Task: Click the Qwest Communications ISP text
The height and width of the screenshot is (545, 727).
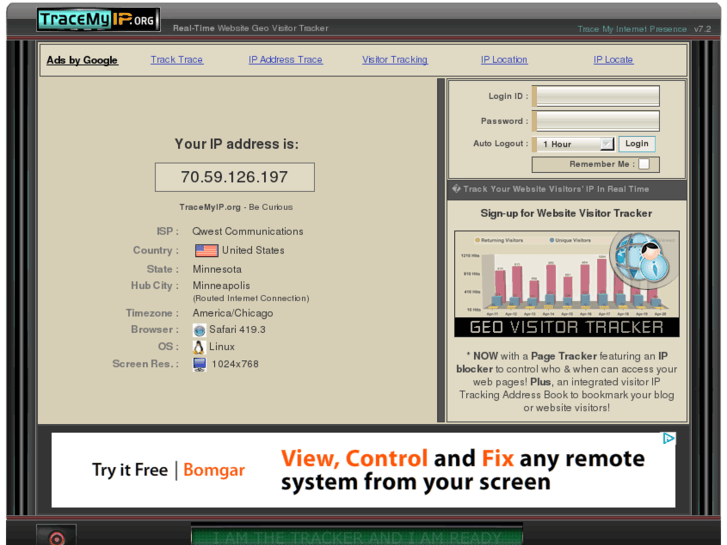Action: tap(248, 231)
